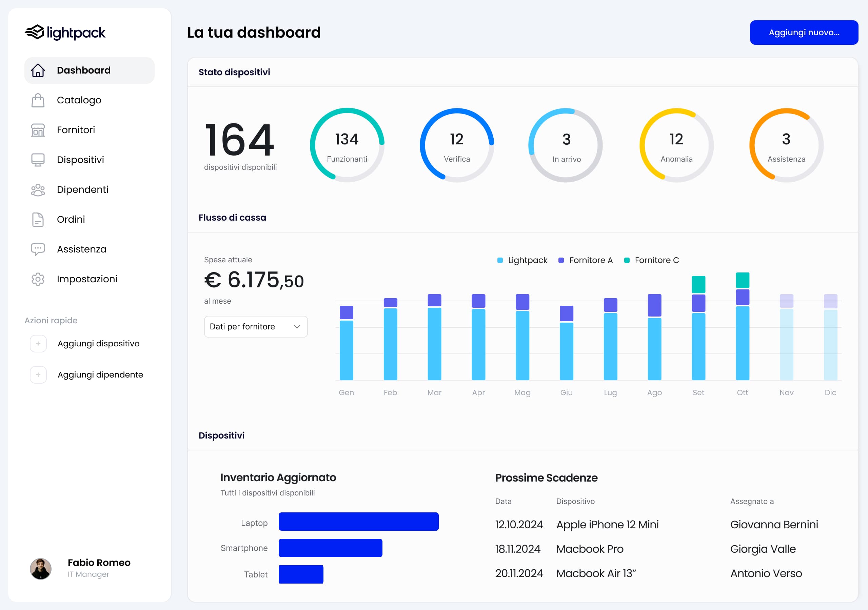Click the Smartphone inventory bar
Viewport: 868px width, 610px height.
[x=330, y=548]
